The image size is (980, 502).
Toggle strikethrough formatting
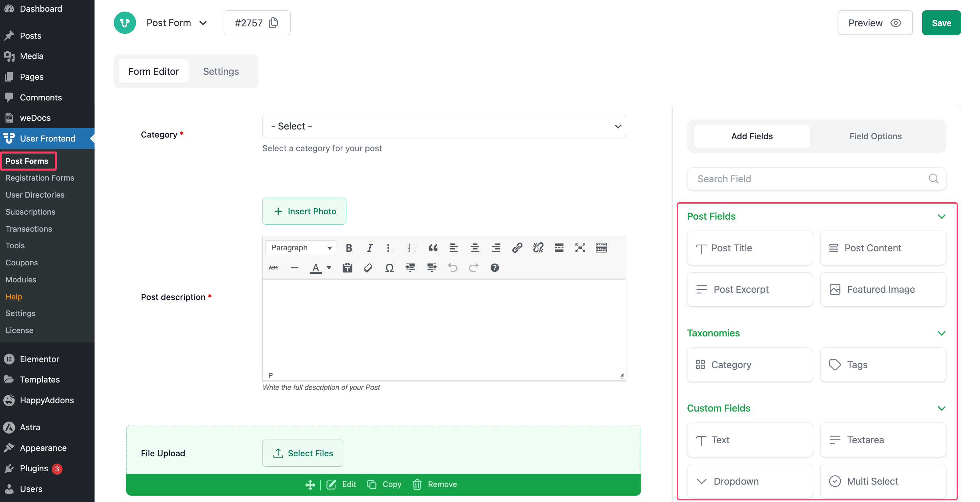click(273, 268)
